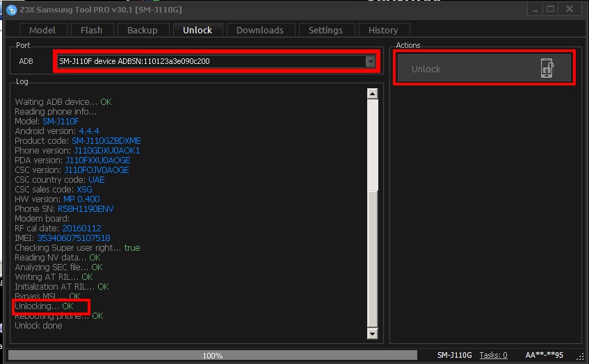Click CSC sales code XSG
The image size is (589, 364).
click(85, 190)
